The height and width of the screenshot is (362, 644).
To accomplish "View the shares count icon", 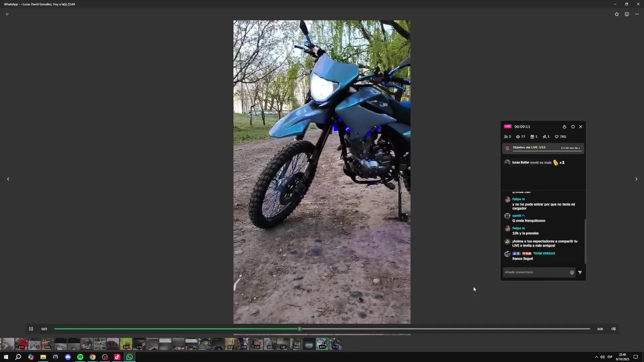I will 546,137.
